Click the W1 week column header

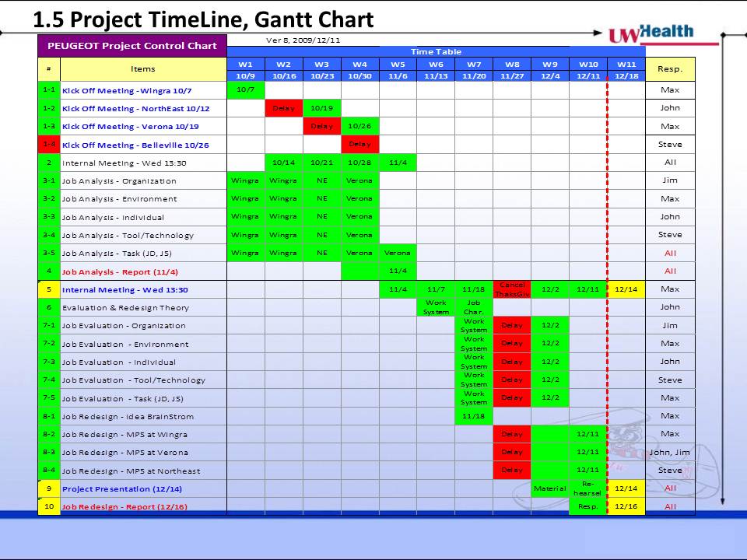[245, 65]
